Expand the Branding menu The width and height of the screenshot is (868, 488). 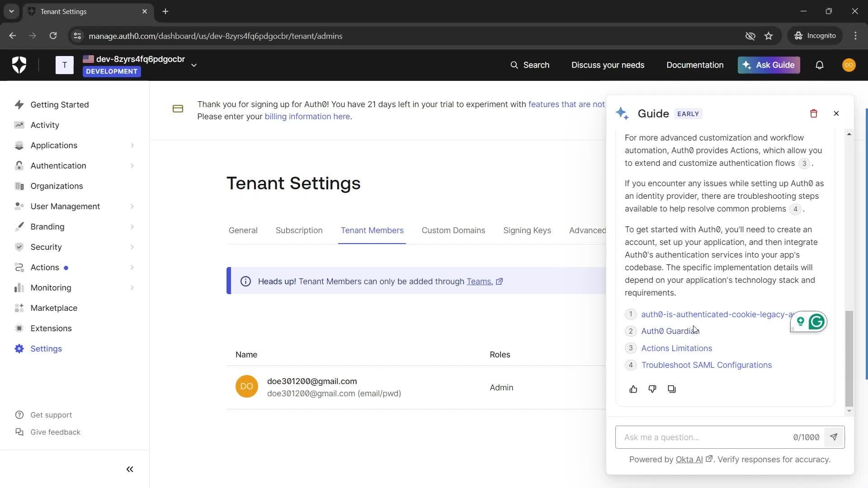click(132, 227)
